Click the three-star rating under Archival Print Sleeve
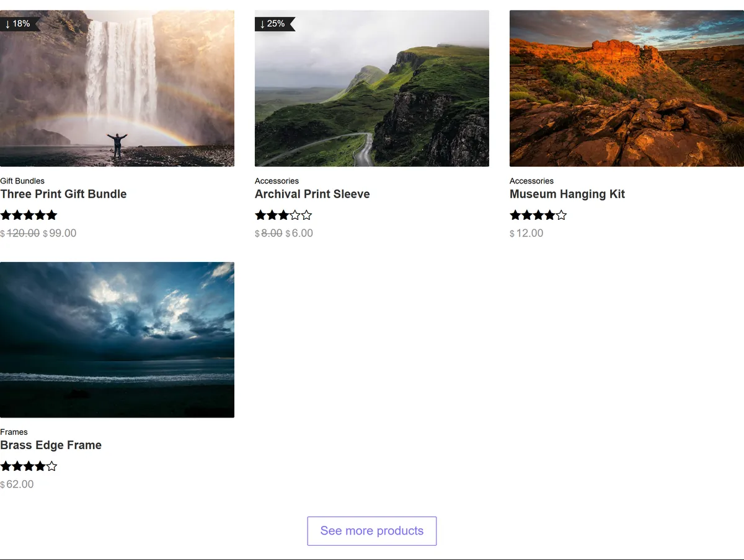744x560 pixels. point(283,215)
